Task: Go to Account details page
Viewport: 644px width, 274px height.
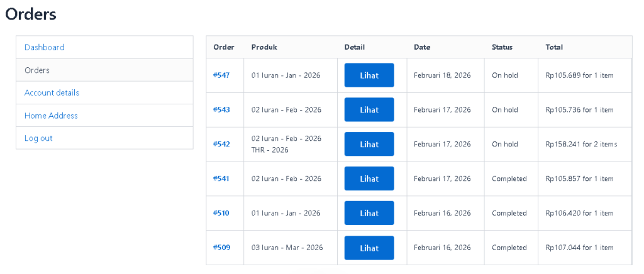Action: (52, 93)
